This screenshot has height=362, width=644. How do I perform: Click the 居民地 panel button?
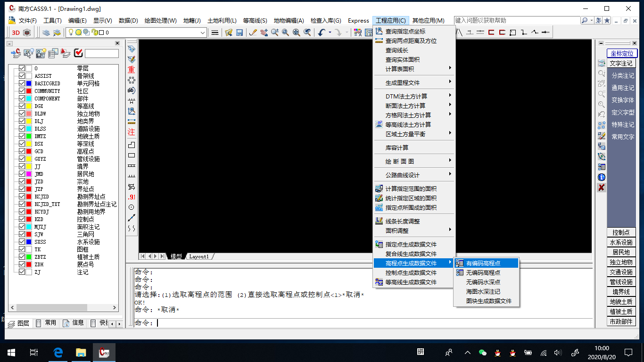tap(621, 252)
